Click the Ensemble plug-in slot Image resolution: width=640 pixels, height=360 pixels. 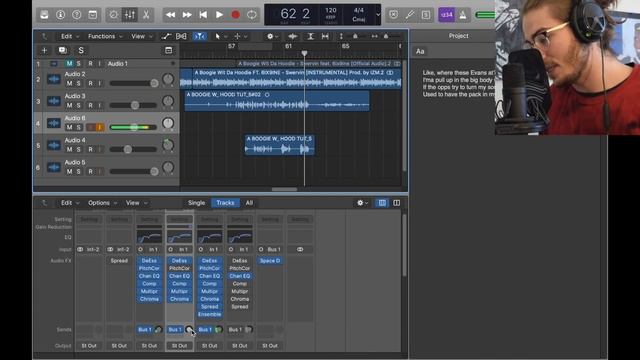click(x=209, y=314)
